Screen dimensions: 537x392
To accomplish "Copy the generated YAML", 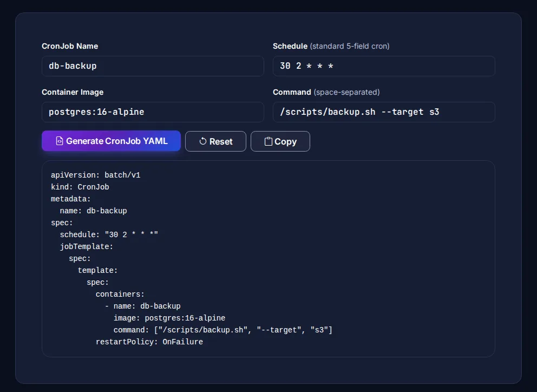I will (280, 141).
